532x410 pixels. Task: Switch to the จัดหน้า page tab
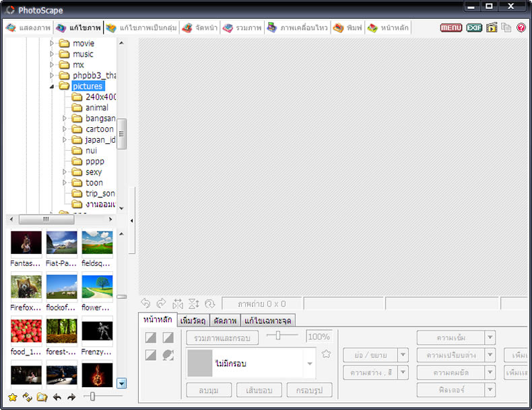coord(200,28)
